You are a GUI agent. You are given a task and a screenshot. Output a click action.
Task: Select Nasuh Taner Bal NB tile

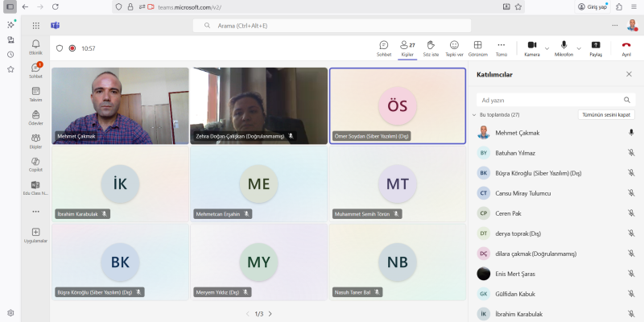(398, 262)
